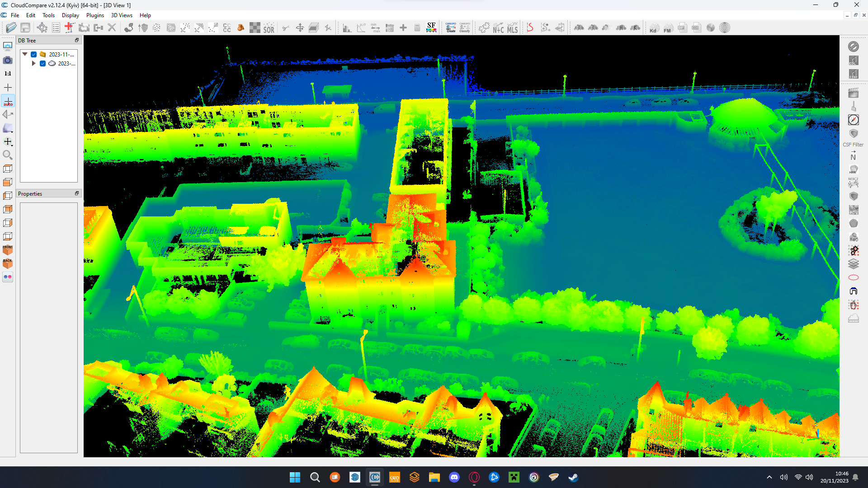Click the Open file folder icon
Screen dimensions: 868x488
coord(11,28)
